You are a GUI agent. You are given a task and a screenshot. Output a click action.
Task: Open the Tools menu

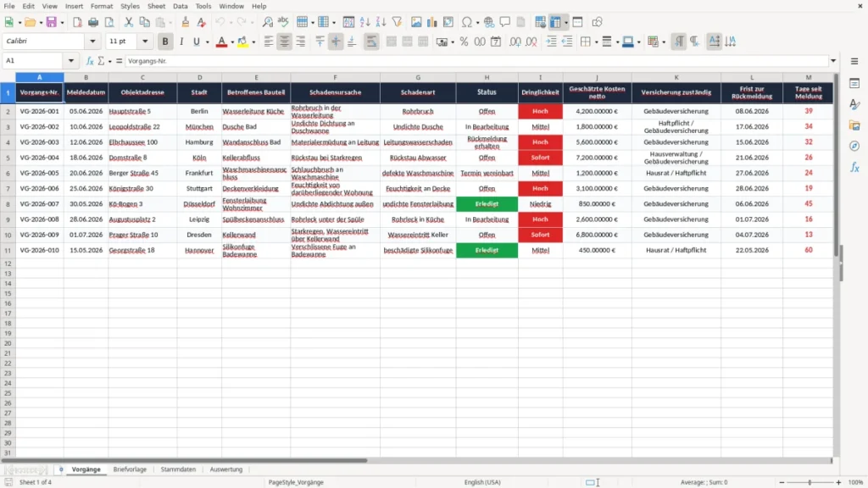203,6
